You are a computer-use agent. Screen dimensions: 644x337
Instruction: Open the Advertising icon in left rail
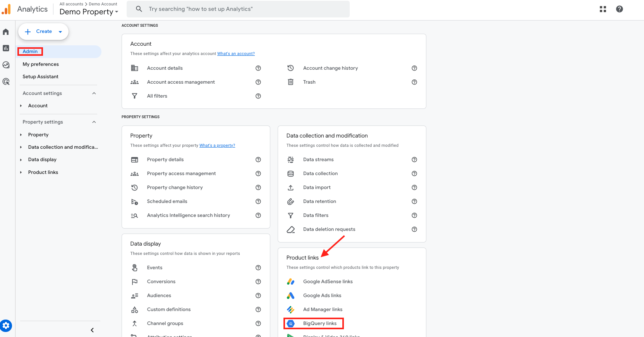(6, 81)
